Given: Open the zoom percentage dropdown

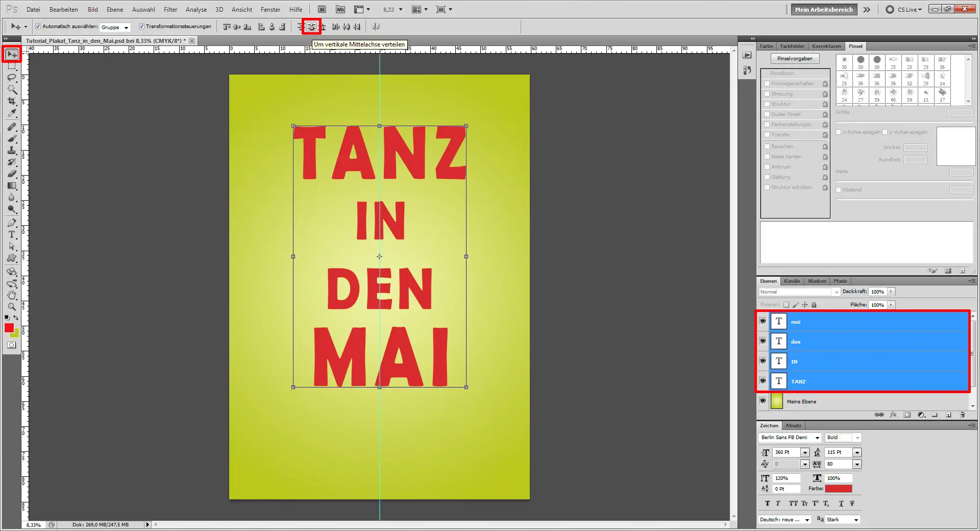Looking at the screenshot, I should [401, 9].
